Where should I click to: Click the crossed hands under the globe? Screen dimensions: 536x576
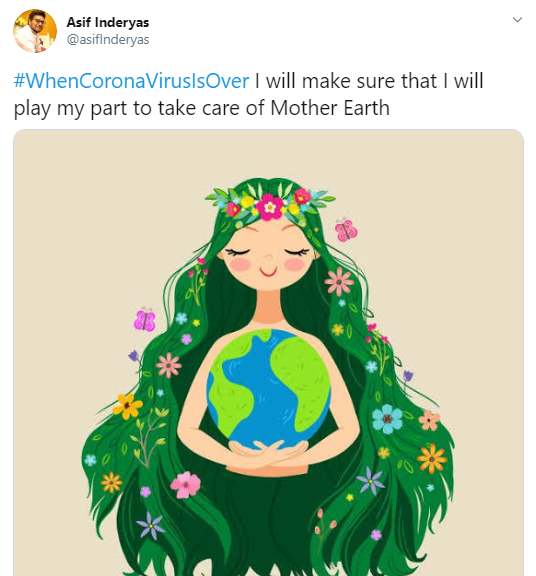click(268, 455)
